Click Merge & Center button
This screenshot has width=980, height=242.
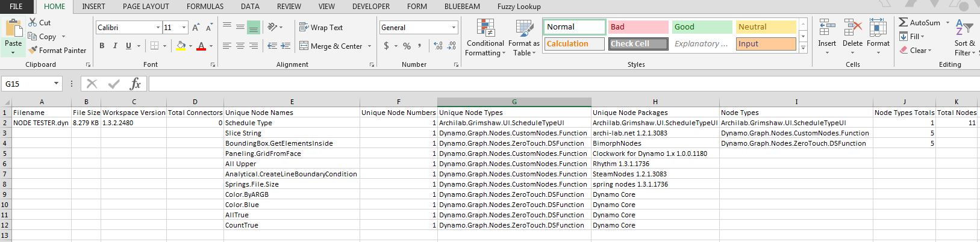[x=331, y=46]
